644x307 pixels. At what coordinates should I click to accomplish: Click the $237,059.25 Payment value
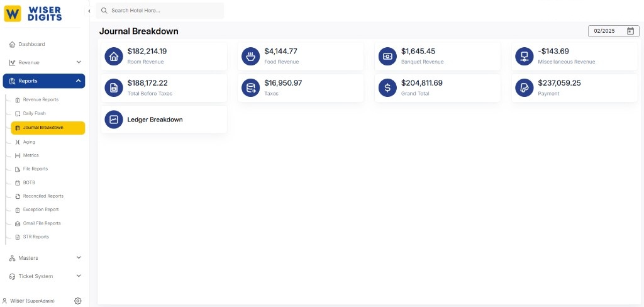(559, 83)
